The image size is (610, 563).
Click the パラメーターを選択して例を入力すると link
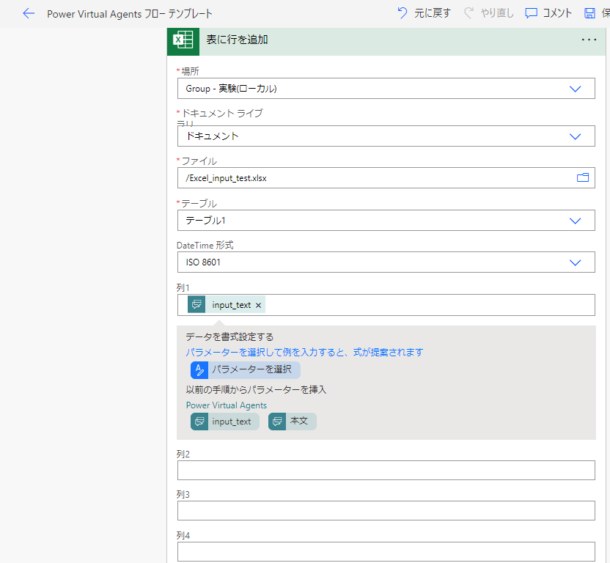point(304,353)
